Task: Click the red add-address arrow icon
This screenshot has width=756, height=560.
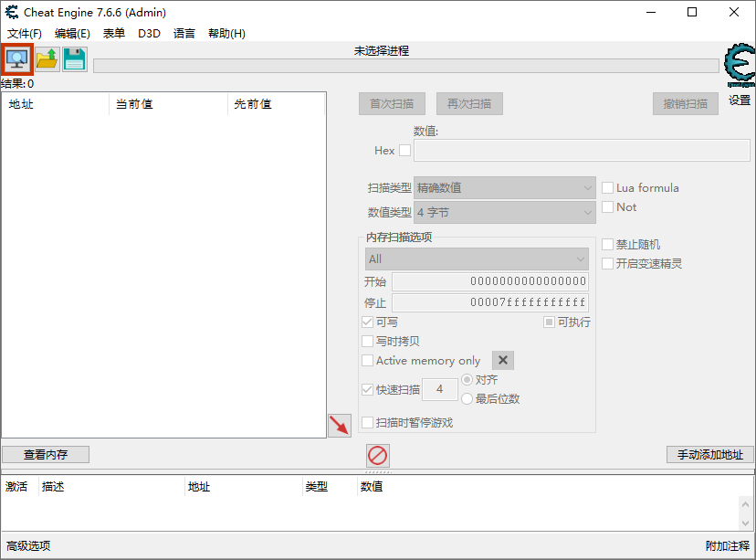Action: tap(339, 425)
